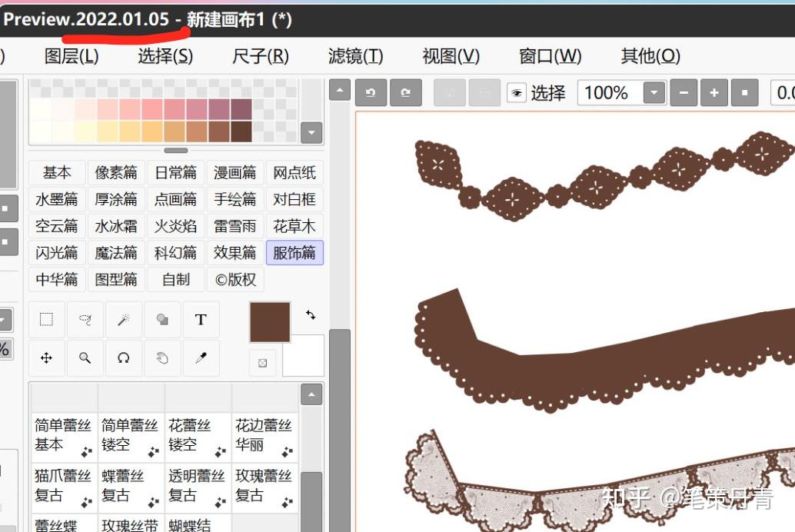Click the undo arrow button
Screen dimensions: 795x532
[371, 93]
